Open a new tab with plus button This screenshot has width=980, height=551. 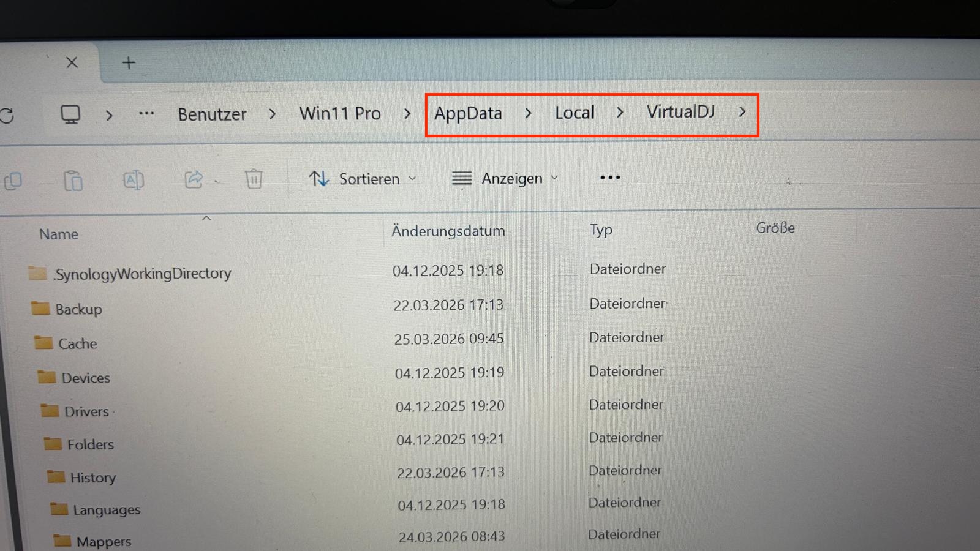tap(129, 63)
